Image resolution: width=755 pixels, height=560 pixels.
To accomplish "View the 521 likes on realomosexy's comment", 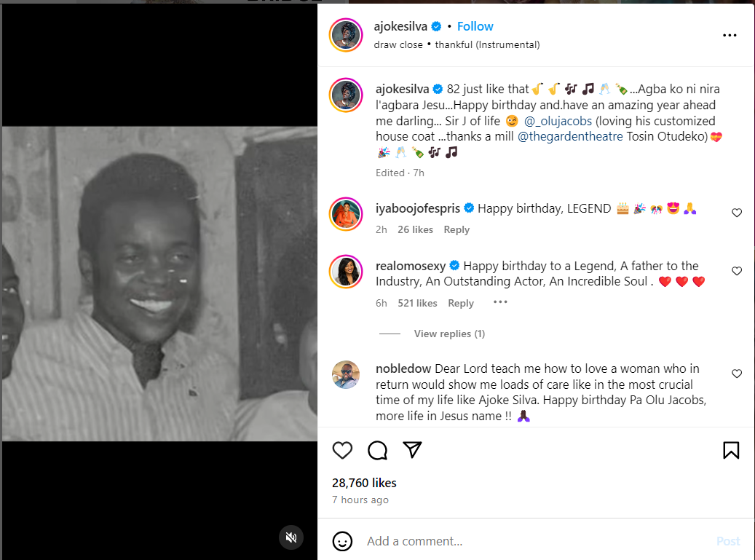I will (x=417, y=303).
